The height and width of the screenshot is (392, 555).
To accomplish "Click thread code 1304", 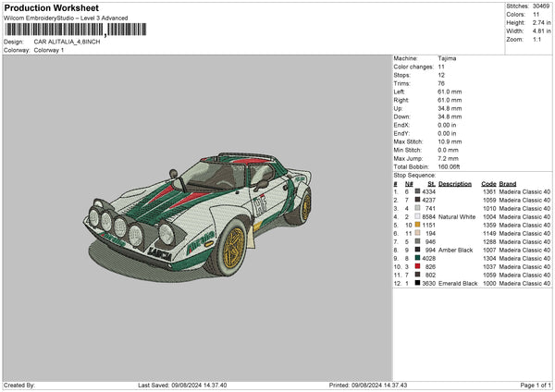I will (x=489, y=258).
